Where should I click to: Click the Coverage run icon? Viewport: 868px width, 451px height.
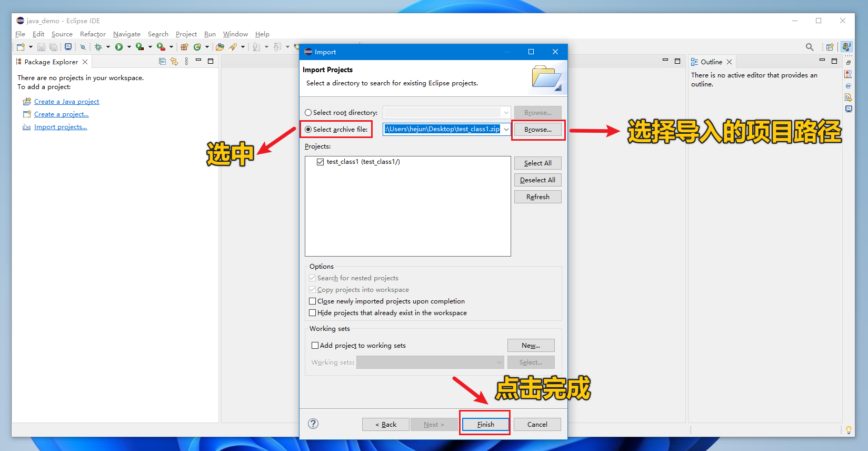(139, 47)
